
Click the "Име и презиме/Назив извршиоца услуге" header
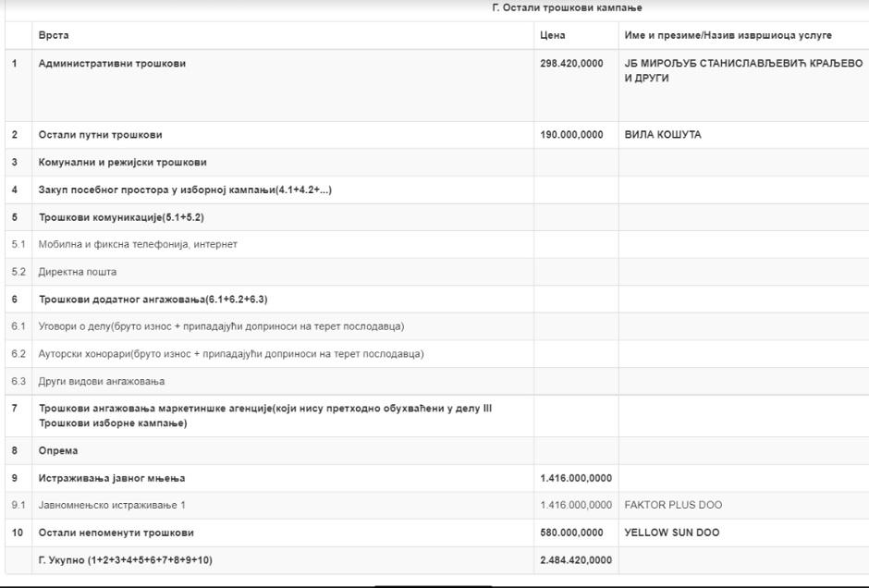728,35
